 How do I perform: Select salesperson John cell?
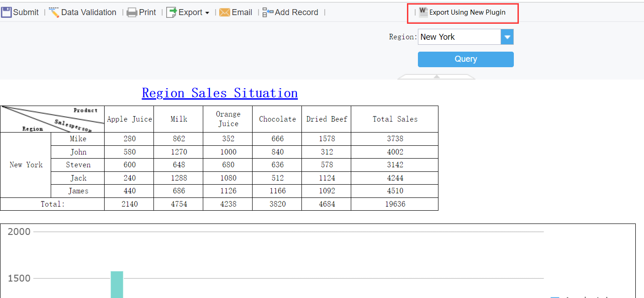(x=78, y=152)
